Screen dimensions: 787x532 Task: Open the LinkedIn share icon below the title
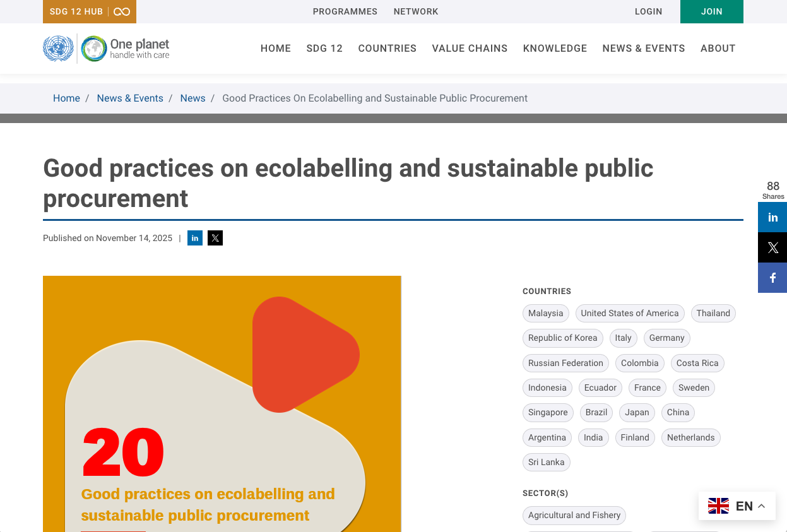click(195, 238)
